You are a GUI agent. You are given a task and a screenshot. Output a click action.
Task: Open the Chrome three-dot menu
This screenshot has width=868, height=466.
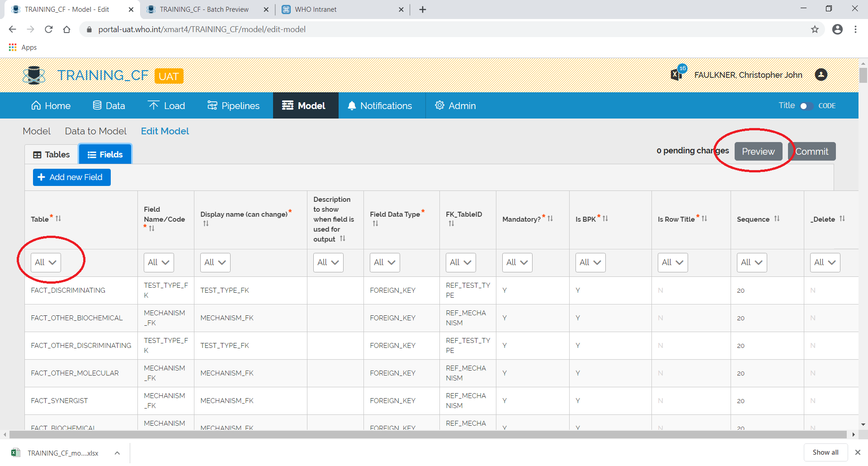pos(855,29)
